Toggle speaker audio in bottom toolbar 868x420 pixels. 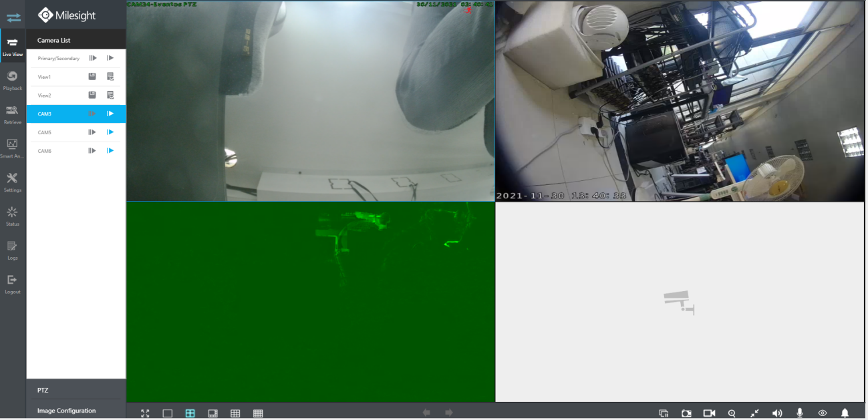click(777, 413)
